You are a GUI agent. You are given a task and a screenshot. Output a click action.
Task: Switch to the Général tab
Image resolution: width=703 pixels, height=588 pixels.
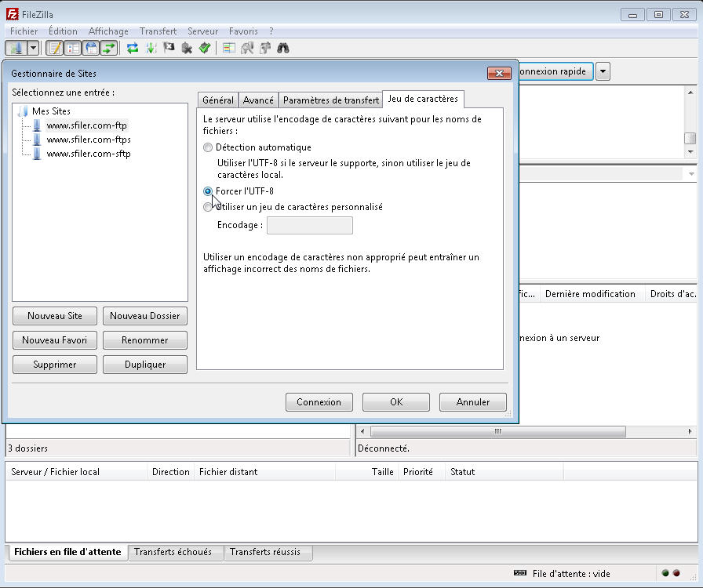[218, 100]
